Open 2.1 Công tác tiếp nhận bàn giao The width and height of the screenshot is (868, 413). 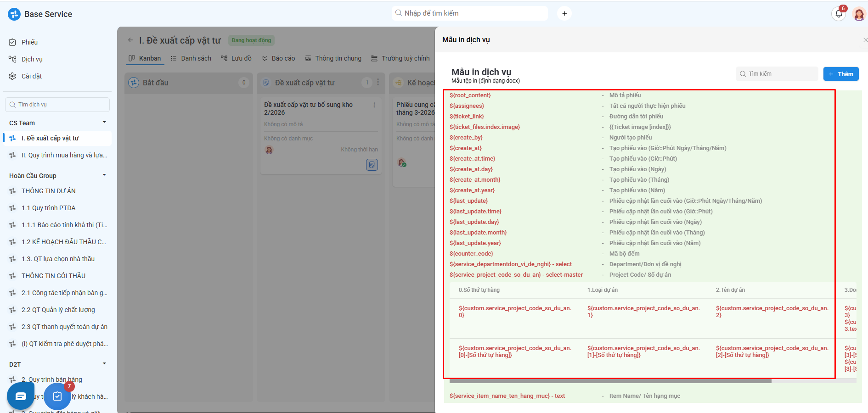[58, 293]
